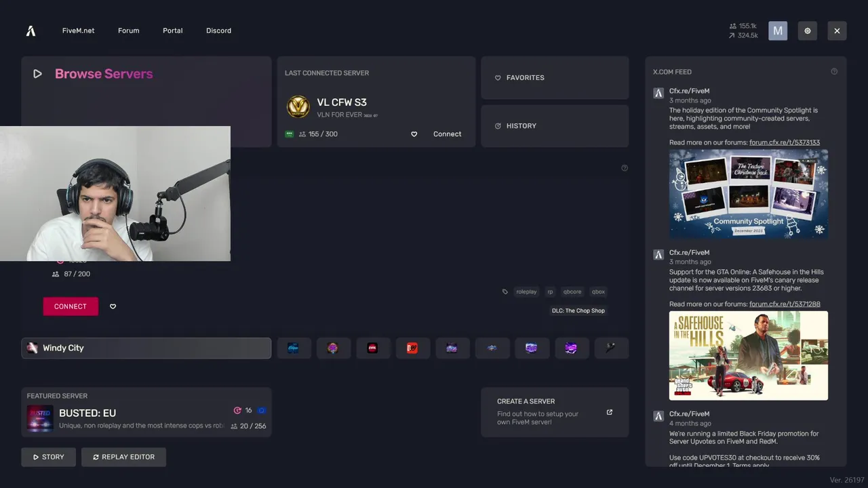Click help icon above promoted server banner
868x488 pixels.
(625, 167)
